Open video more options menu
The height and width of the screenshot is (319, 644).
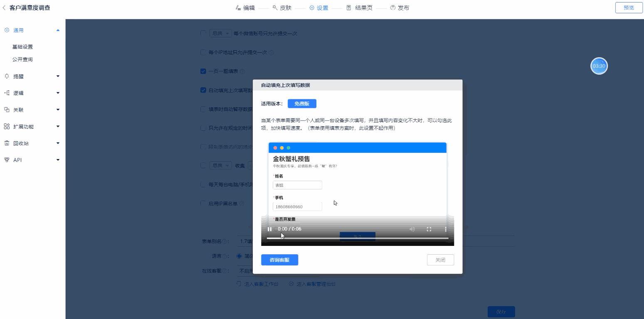coord(446,229)
